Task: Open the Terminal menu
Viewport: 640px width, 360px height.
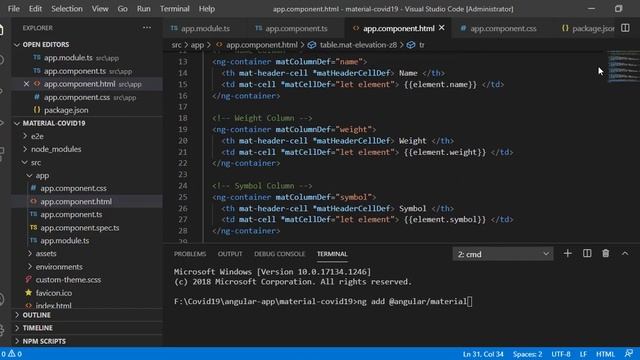Action: (x=174, y=9)
